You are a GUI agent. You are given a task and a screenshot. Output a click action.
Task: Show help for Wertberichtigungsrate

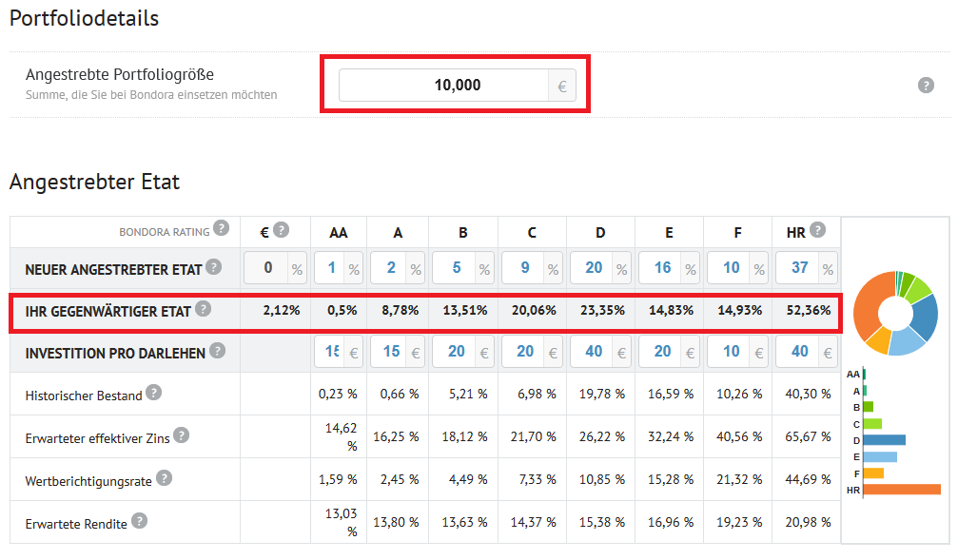pos(164,478)
